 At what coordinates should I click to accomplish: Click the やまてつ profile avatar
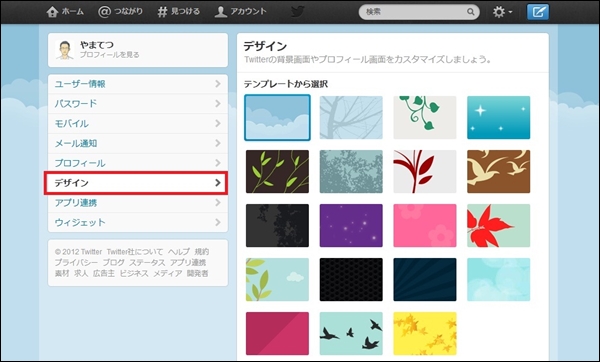(x=65, y=50)
